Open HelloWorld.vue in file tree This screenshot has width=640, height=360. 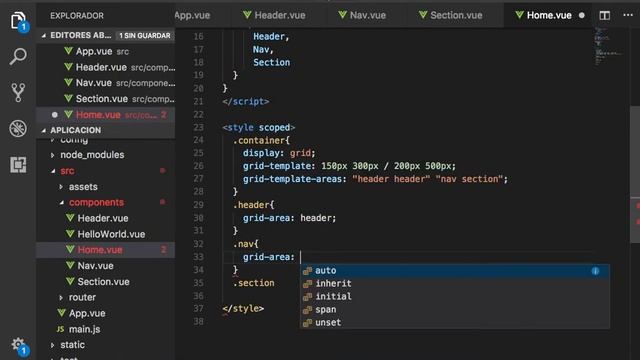[x=106, y=234]
